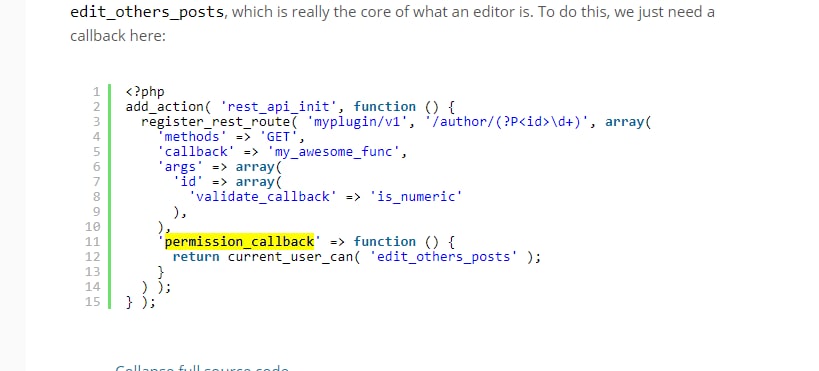Viewport: 819px width, 371px height.
Task: Click edit_others_posts in paragraph text
Action: 147,12
